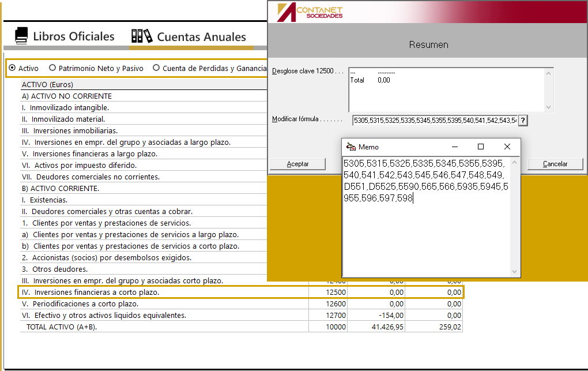
Task: Select row '3. Otros deudores.'
Action: pos(144,269)
